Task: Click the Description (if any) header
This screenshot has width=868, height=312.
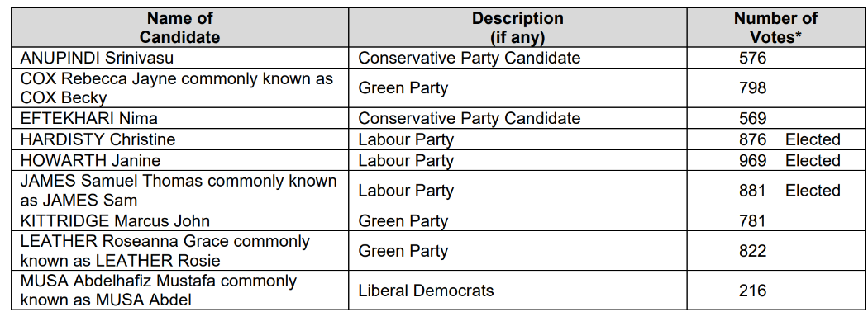Action: (517, 28)
